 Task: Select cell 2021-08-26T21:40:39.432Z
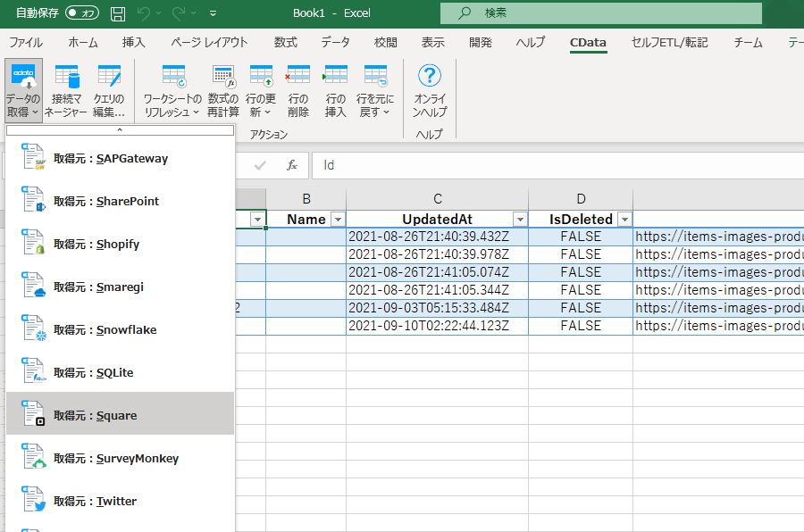(x=438, y=237)
